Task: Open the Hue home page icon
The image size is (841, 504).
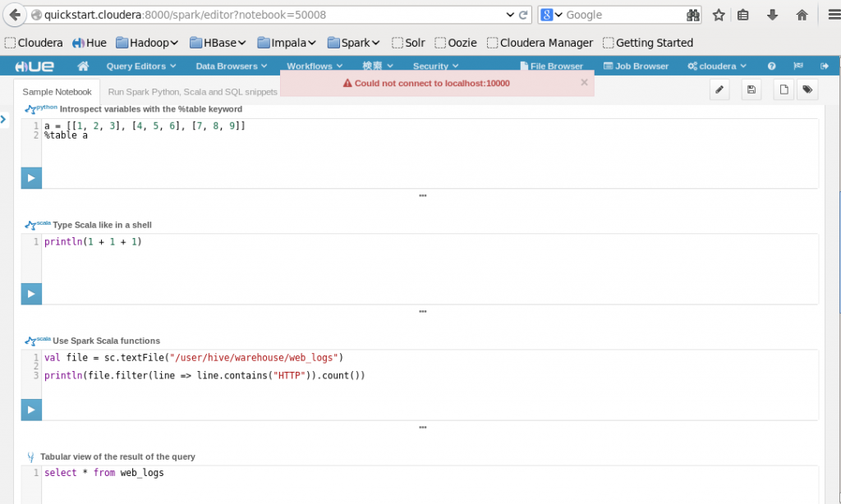Action: pyautogui.click(x=83, y=66)
